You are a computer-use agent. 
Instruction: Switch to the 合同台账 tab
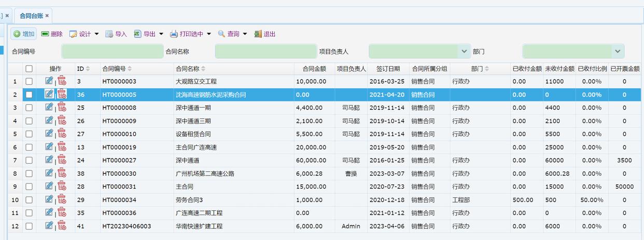tap(31, 16)
